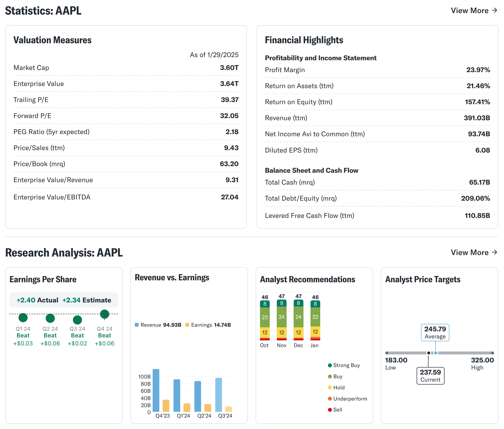Screen dimensions: 504x429
Task: Click View More link in Research Analysis
Action: (x=474, y=252)
